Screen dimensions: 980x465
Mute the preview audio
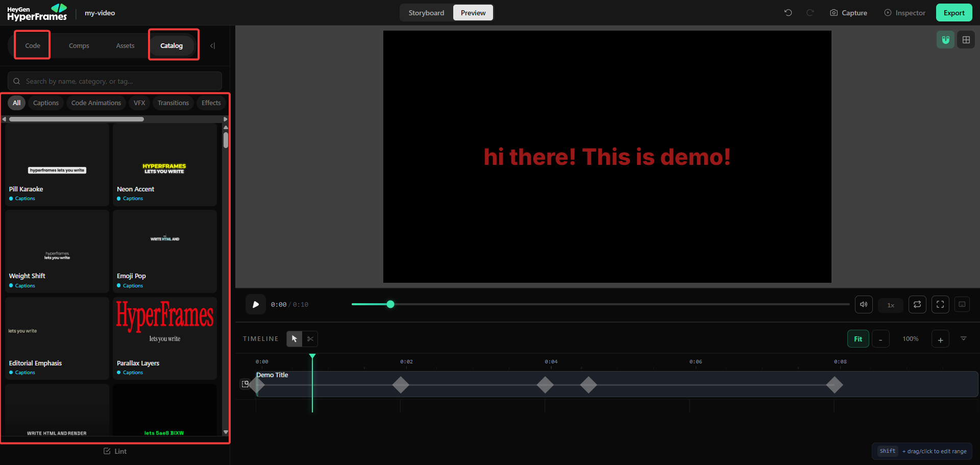tap(864, 305)
